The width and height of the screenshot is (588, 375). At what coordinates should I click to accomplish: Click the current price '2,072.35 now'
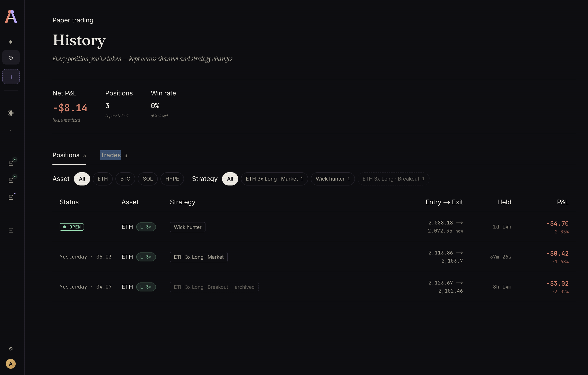[445, 231]
